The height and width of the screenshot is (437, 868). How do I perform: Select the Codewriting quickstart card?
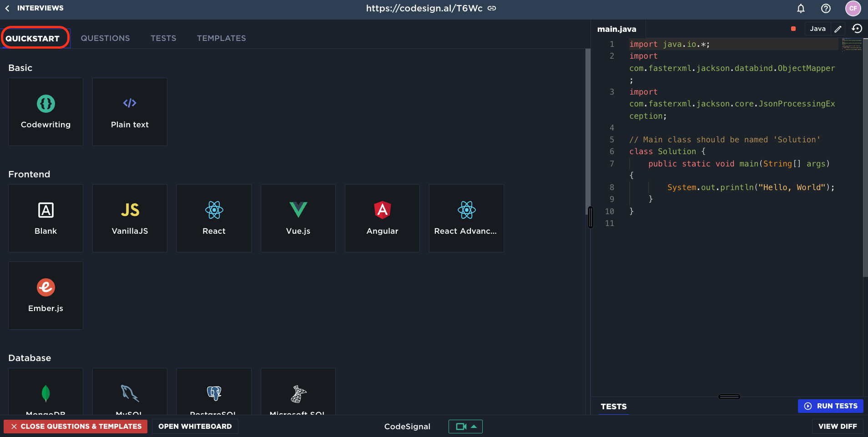(x=45, y=112)
